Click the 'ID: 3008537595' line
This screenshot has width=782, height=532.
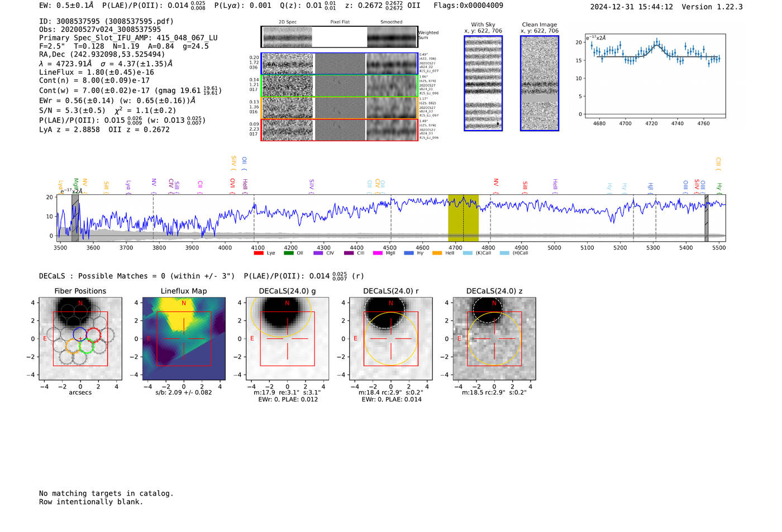[x=106, y=21]
